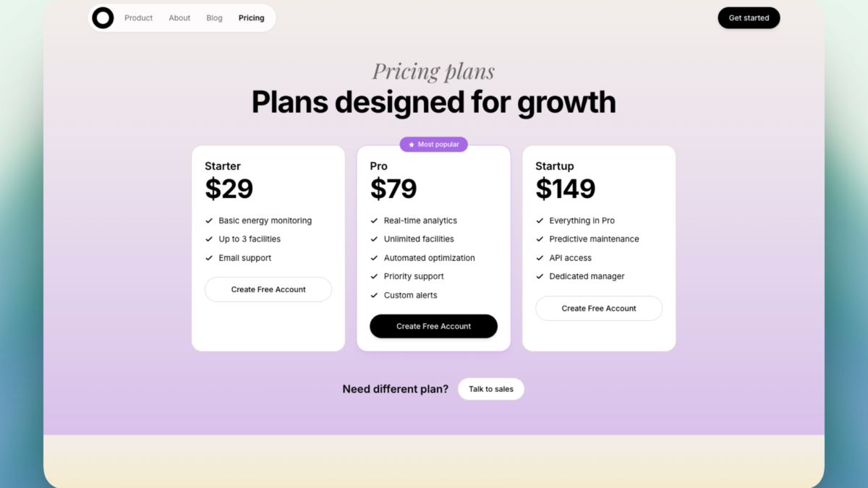The width and height of the screenshot is (868, 488).
Task: Click the checkmark next to Real-time analytics
Action: coord(374,220)
